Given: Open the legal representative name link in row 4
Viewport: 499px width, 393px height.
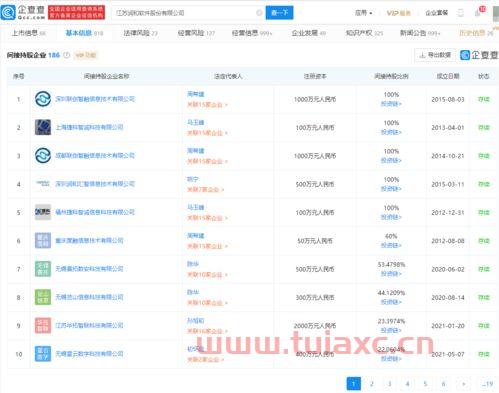Looking at the screenshot, I should point(192,179).
